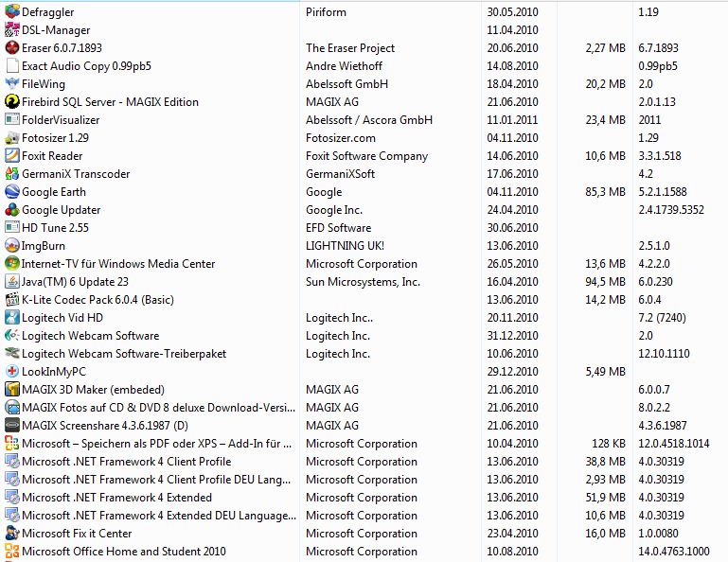728x562 pixels.
Task: Click the Exact Audio Copy icon
Action: coord(12,66)
